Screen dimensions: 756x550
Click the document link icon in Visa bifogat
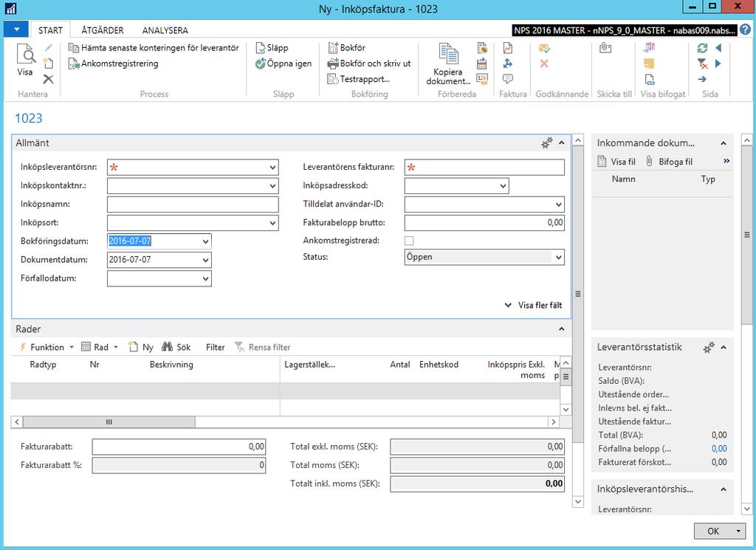click(x=650, y=80)
